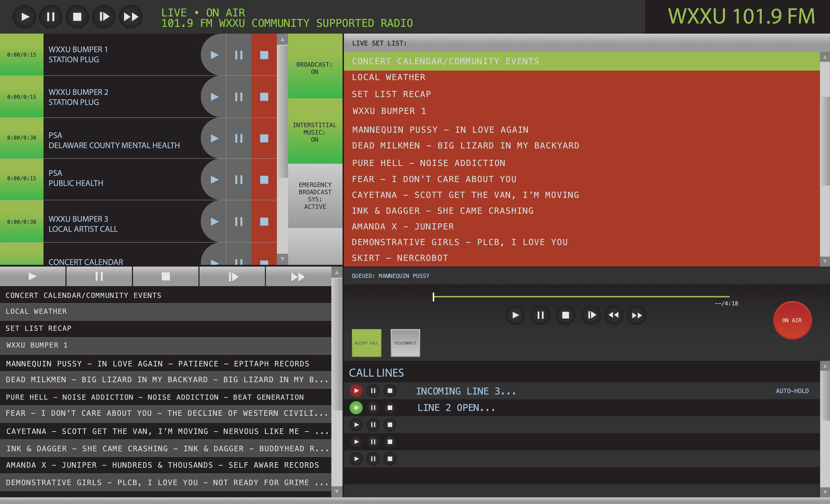The height and width of the screenshot is (504, 830).
Task: Click the green play button on Line 2
Action: 356,408
